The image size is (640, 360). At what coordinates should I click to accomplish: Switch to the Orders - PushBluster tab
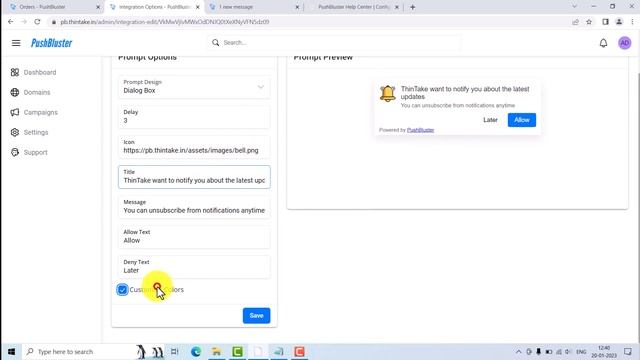point(52,7)
